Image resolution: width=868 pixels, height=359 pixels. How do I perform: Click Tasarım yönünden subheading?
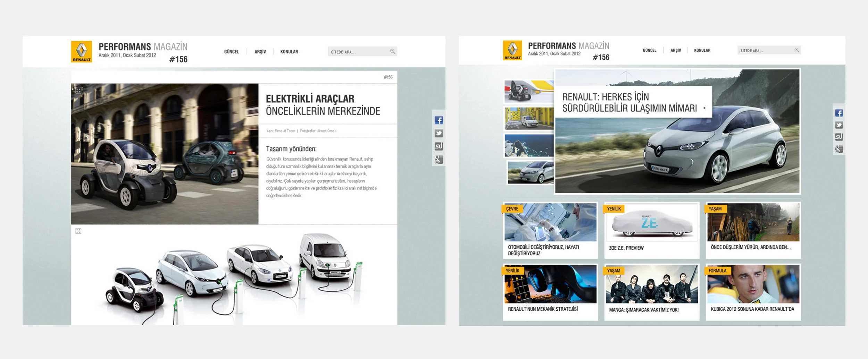[x=291, y=149]
